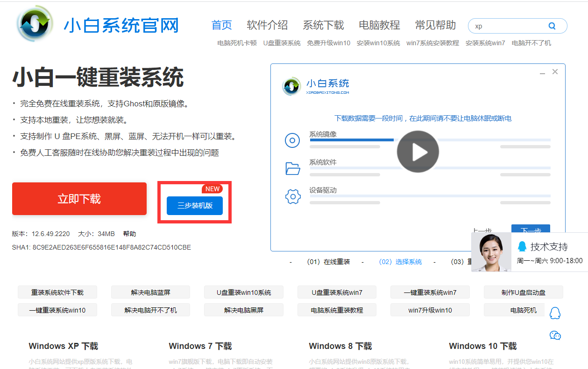Click the SHA1 hash text
Viewport: 588px width, 369px height.
[101, 247]
